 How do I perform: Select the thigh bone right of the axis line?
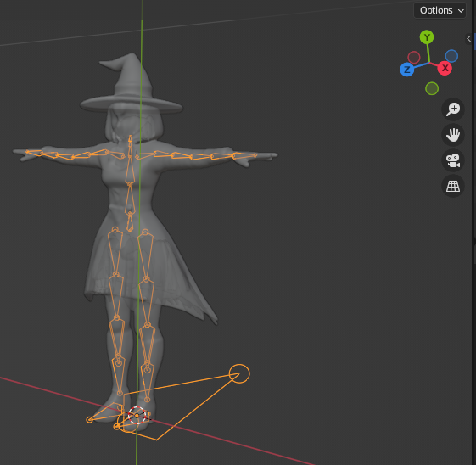(x=146, y=255)
